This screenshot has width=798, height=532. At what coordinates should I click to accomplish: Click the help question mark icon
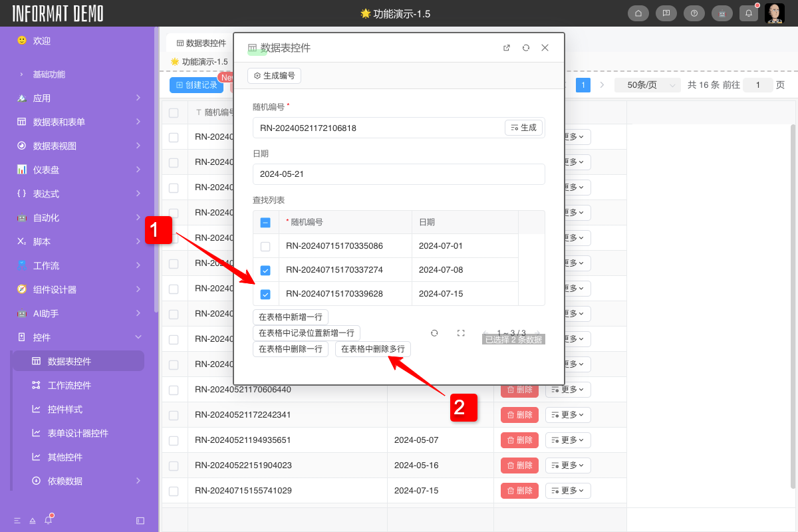(694, 13)
